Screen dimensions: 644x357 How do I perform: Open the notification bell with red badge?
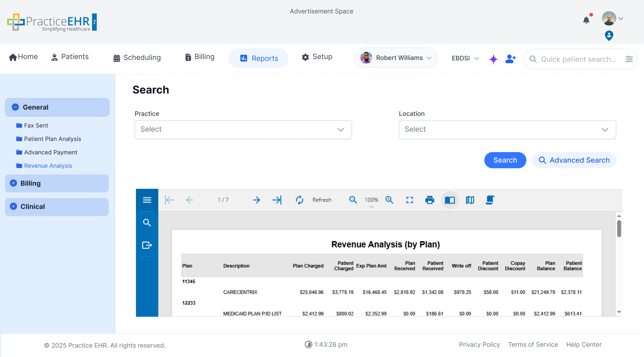(x=586, y=19)
